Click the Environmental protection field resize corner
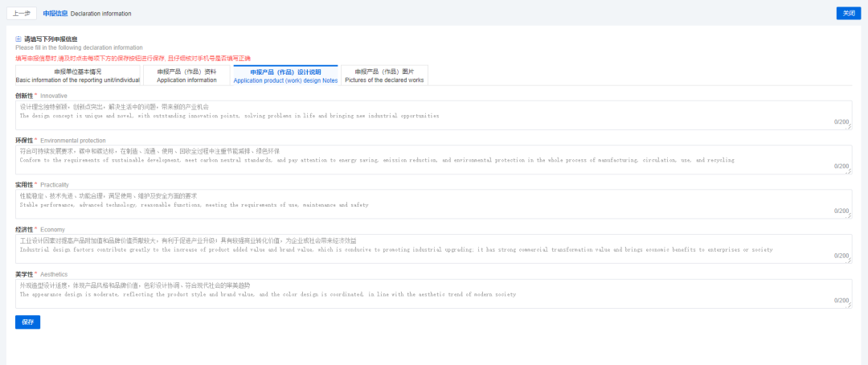The width and height of the screenshot is (868, 365). (x=850, y=172)
